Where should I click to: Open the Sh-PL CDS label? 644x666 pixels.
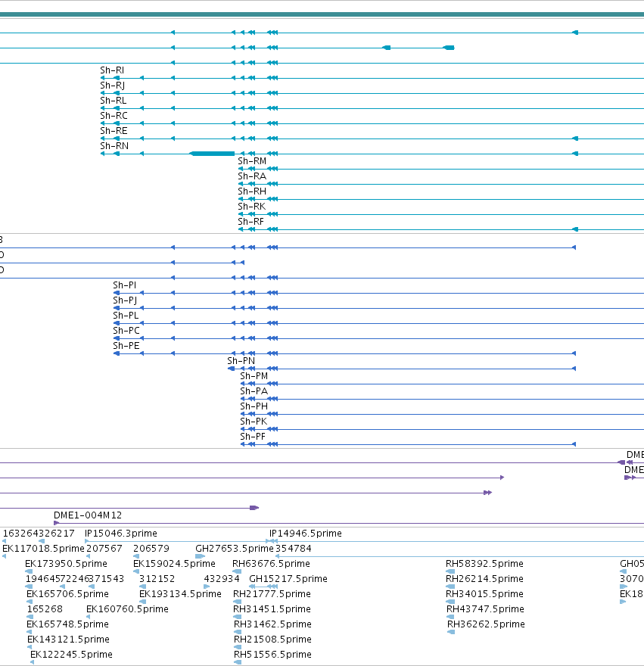click(x=126, y=316)
